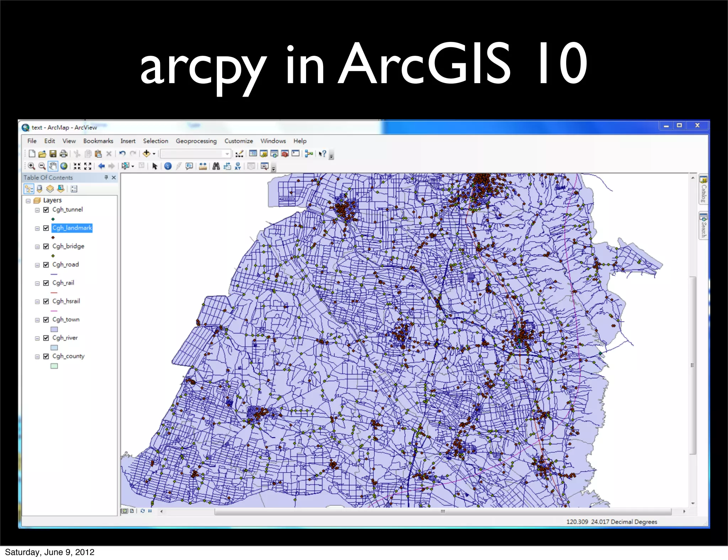Open the Customize menu
The width and height of the screenshot is (728, 560).
239,141
